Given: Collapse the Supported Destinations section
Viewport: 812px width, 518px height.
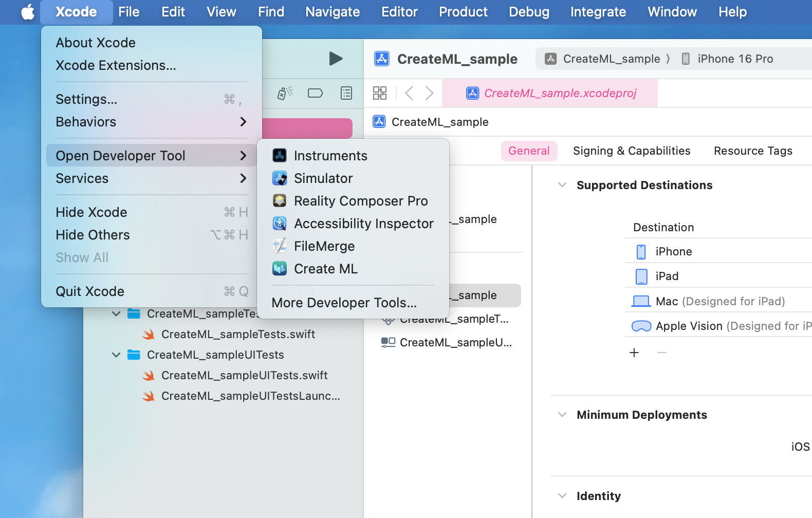Looking at the screenshot, I should [562, 185].
